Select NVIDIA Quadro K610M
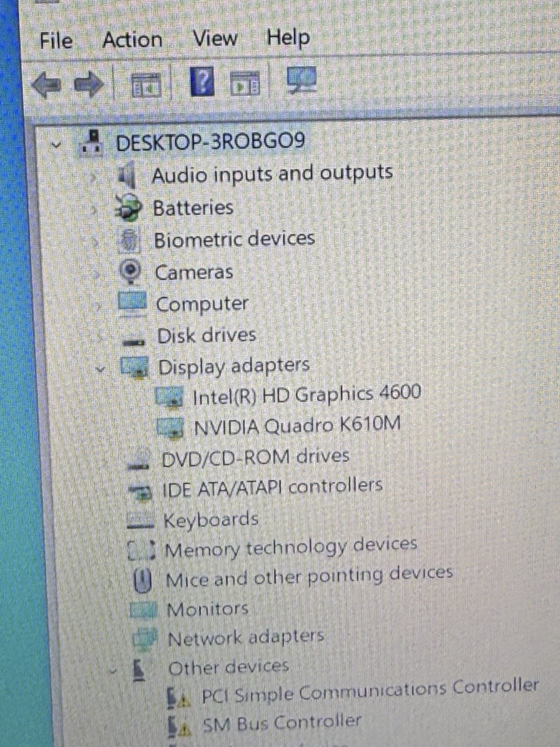Viewport: 560px width, 747px height. (x=297, y=425)
